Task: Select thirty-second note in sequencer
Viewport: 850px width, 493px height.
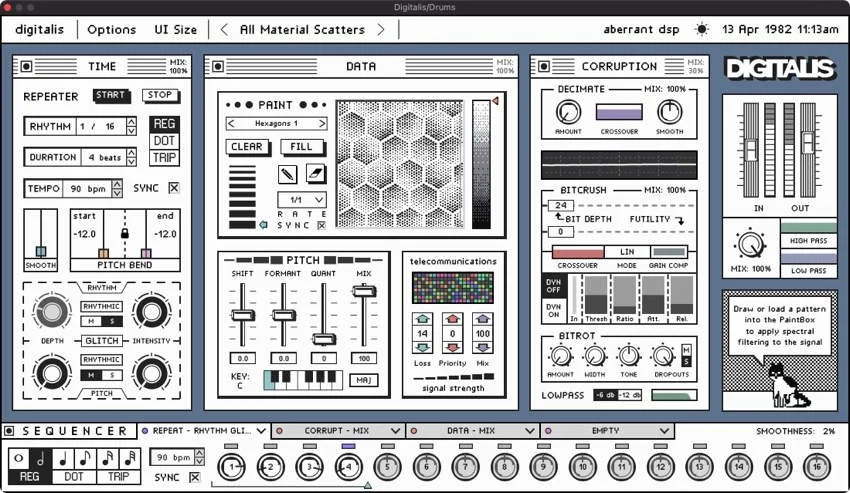Action: tap(130, 458)
